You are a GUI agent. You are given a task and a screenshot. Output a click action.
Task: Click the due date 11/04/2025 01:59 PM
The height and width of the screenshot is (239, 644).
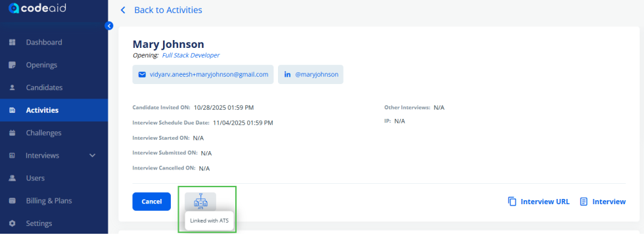point(242,122)
